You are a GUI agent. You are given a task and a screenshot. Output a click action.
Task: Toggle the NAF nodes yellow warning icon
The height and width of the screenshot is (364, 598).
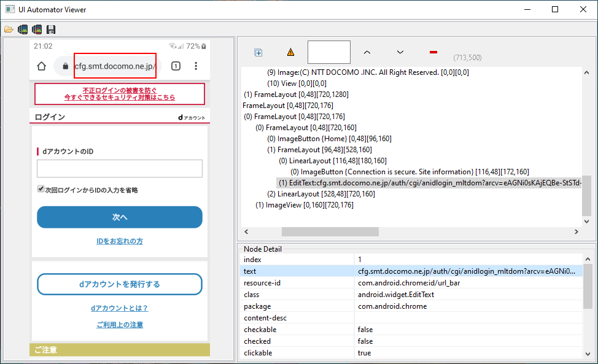(290, 52)
